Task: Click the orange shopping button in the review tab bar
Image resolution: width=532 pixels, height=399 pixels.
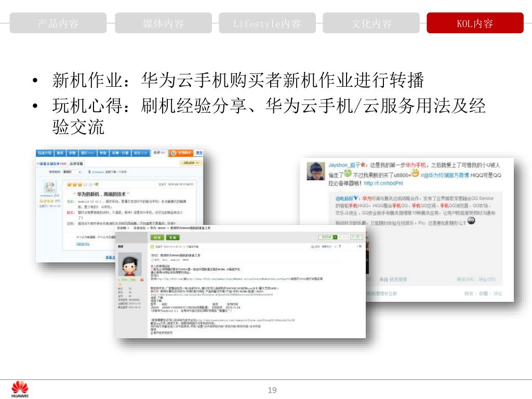Action: pyautogui.click(x=181, y=153)
